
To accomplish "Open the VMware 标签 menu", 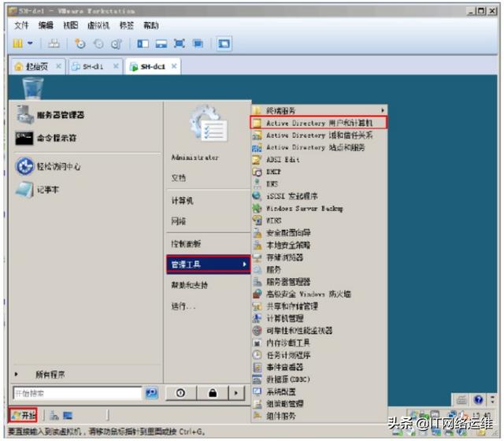I will pos(127,25).
